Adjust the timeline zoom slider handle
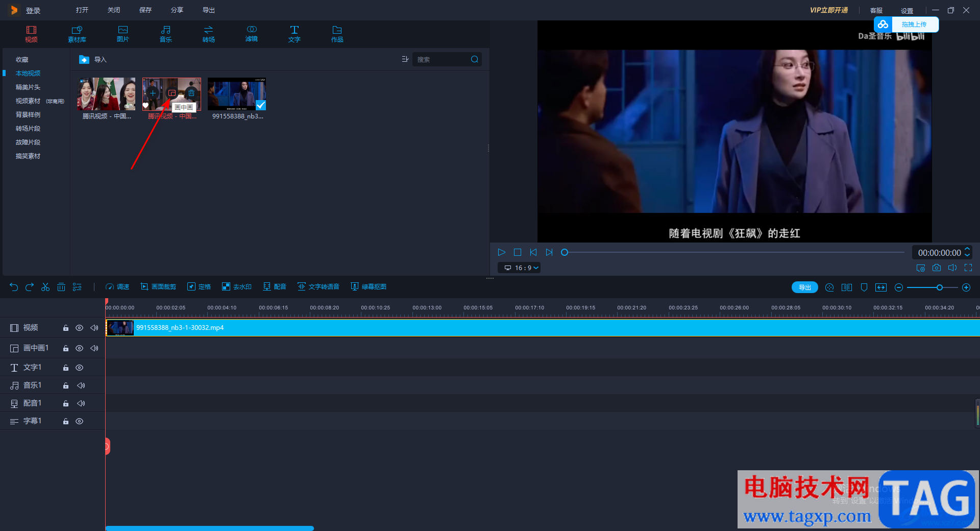 pos(939,287)
